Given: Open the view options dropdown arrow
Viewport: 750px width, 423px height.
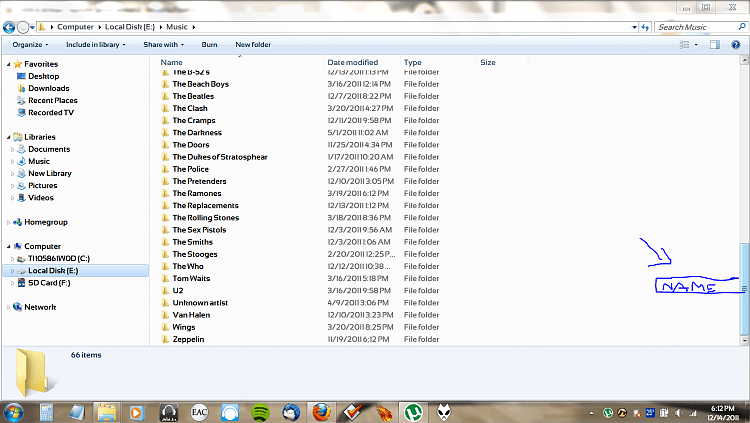Looking at the screenshot, I should pyautogui.click(x=696, y=45).
